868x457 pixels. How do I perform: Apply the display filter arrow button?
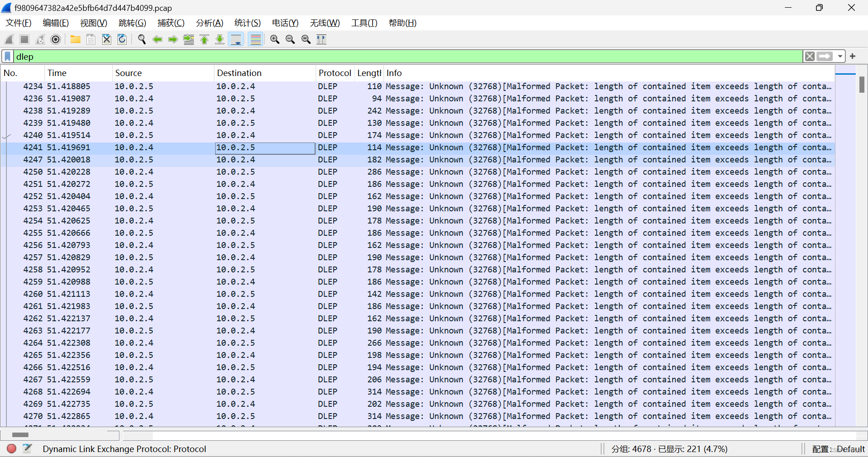(825, 57)
